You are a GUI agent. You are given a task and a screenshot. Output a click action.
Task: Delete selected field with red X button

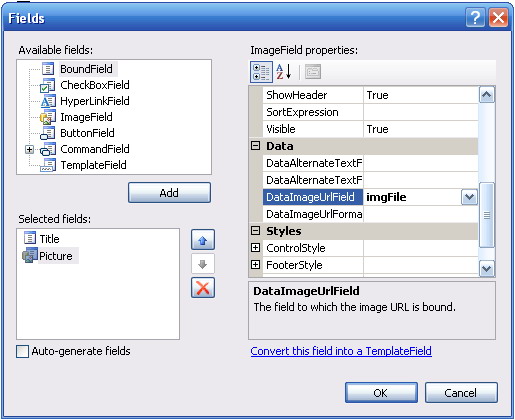coord(203,288)
